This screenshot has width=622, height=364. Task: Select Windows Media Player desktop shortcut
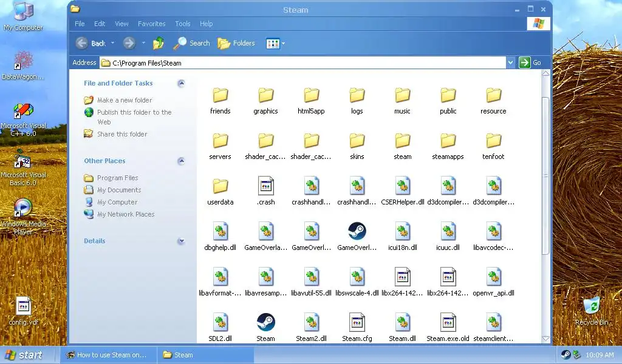click(x=23, y=217)
